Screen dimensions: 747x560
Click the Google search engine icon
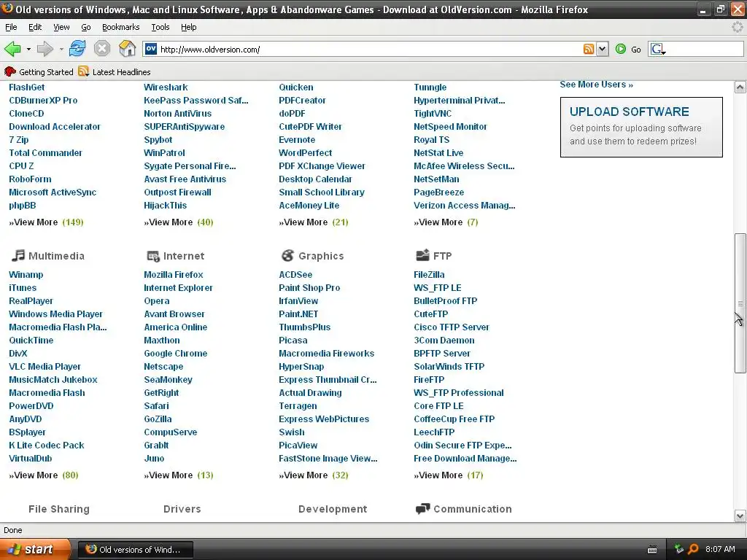[658, 49]
